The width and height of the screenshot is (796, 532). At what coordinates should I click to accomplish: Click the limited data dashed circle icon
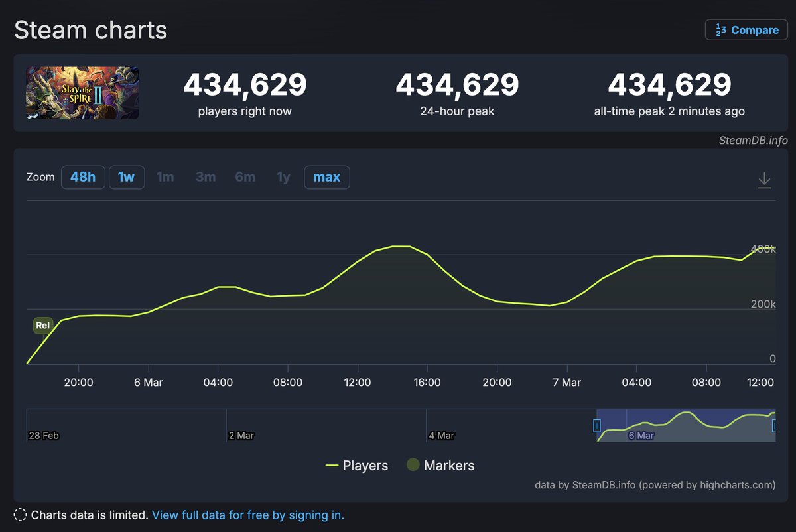21,515
